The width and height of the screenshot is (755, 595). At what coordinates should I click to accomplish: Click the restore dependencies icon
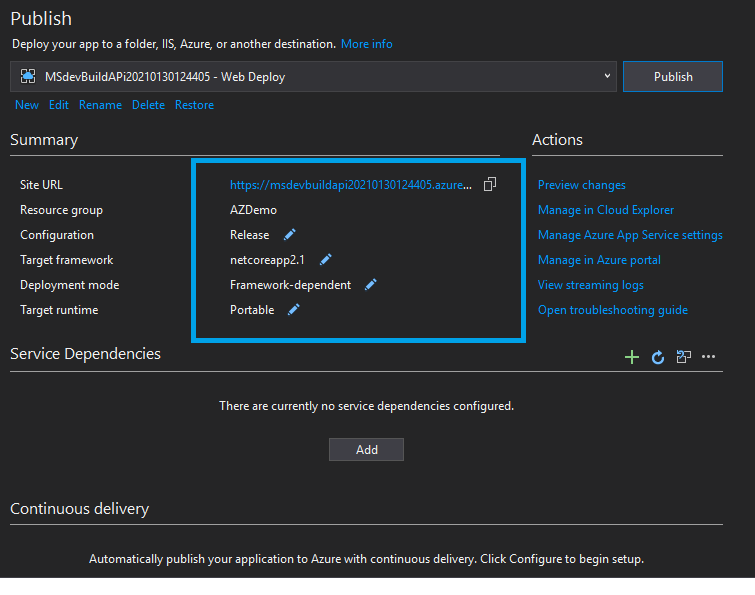[x=683, y=357]
